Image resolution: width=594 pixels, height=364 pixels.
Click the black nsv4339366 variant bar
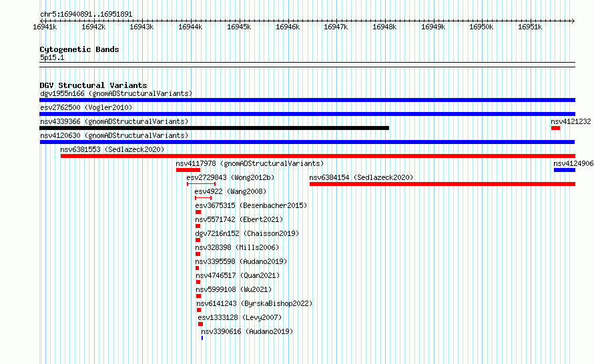214,128
